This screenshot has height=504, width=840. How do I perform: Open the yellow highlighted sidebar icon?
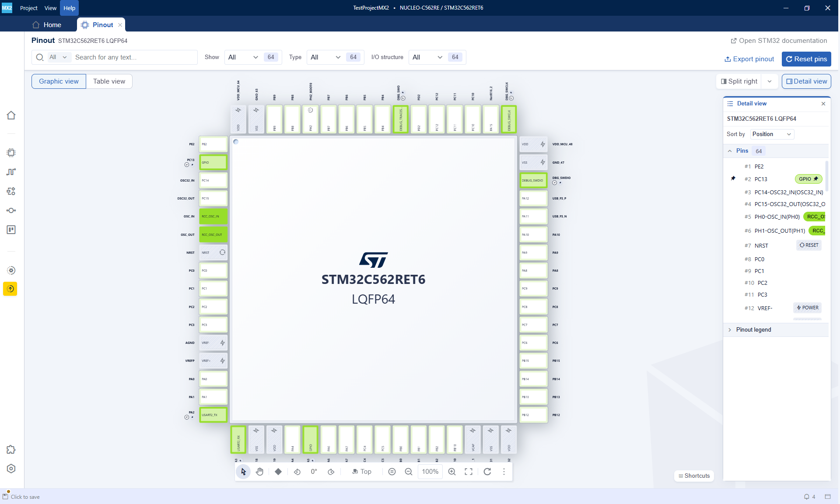10,289
